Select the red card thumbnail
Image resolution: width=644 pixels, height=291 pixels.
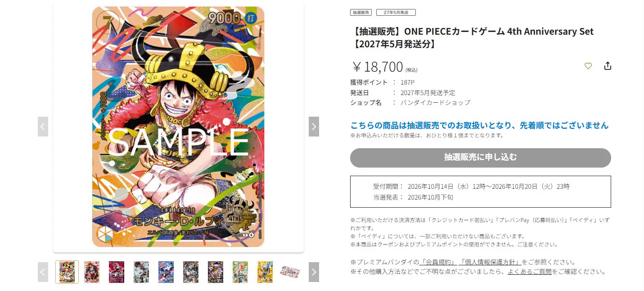click(x=117, y=272)
